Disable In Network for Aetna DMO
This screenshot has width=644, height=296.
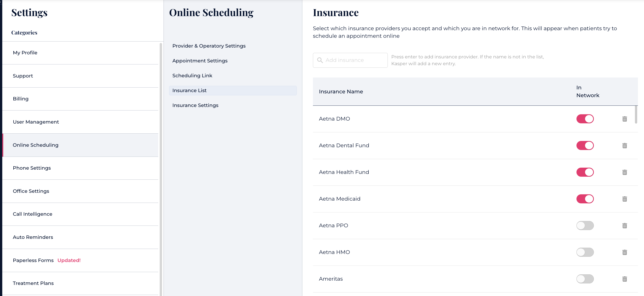585,119
